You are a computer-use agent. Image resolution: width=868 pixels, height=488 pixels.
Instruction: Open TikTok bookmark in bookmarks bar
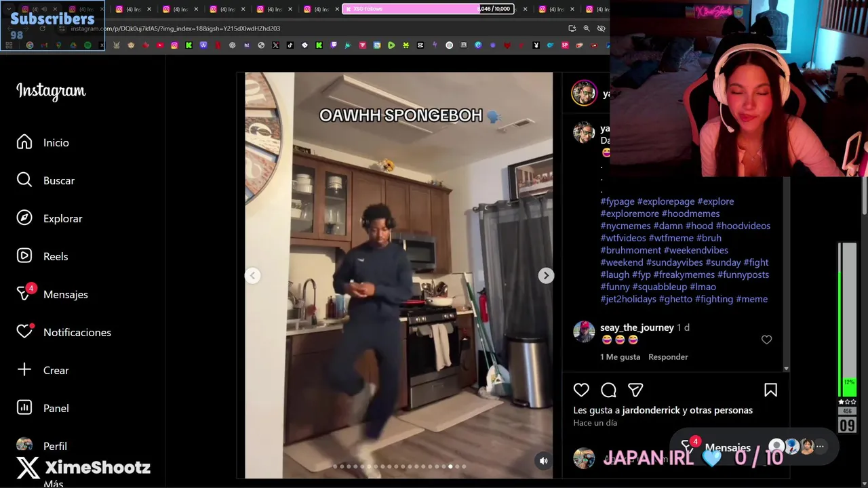[290, 45]
